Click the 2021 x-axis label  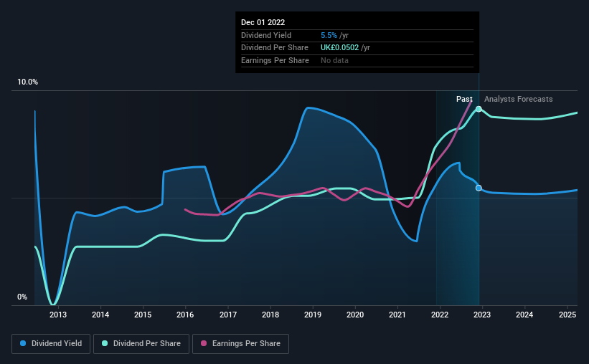pyautogui.click(x=397, y=315)
